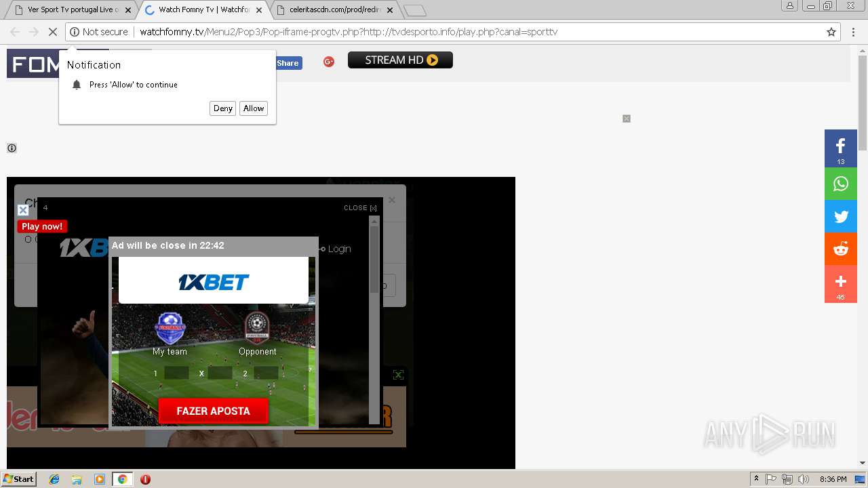The image size is (868, 488).
Task: Share via the Google Plus icon
Action: [329, 62]
